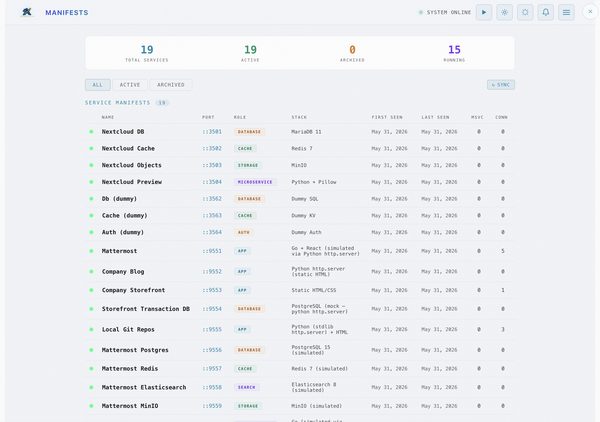Click the status dot for Company Storefront
The width and height of the screenshot is (600, 422).
coord(91,290)
